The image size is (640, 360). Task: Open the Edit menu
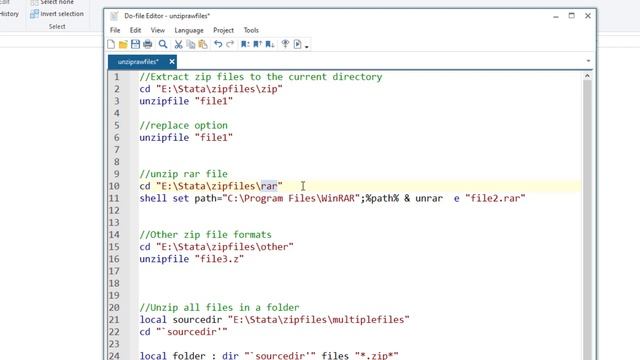click(x=136, y=30)
